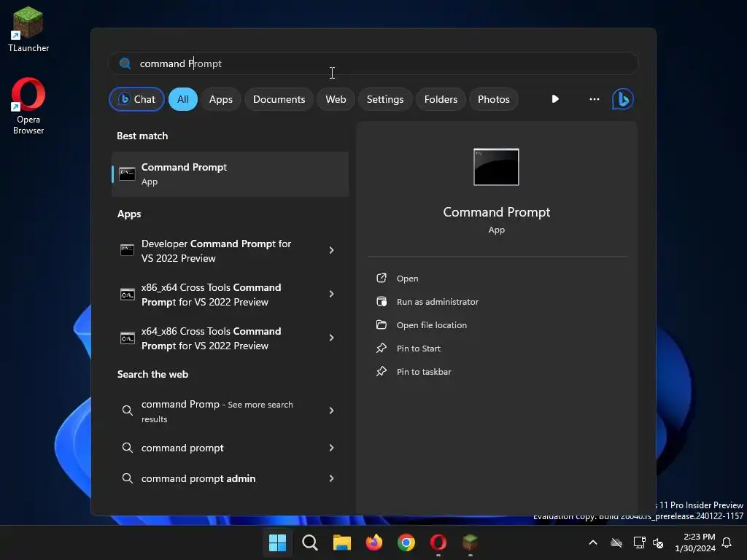Click inside the search text field
Viewport: 747px width, 560px height.
373,63
